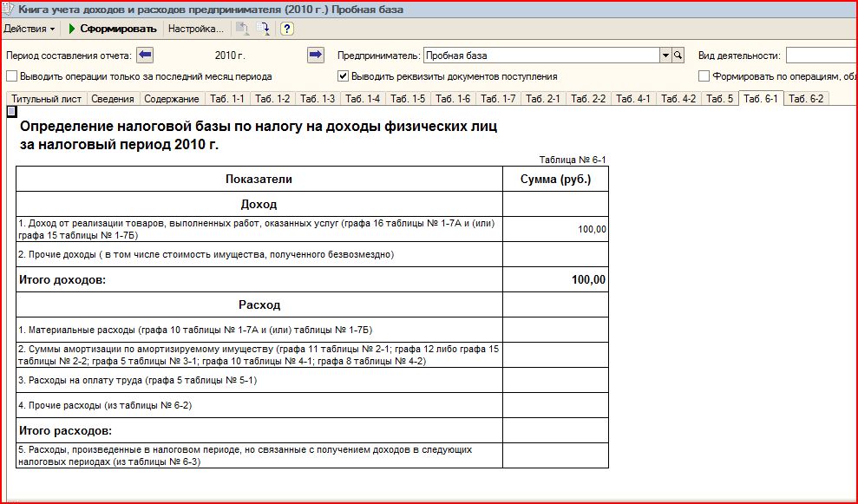Select the Итого доходов 100,00 cell
The image size is (858, 504).
tap(555, 279)
